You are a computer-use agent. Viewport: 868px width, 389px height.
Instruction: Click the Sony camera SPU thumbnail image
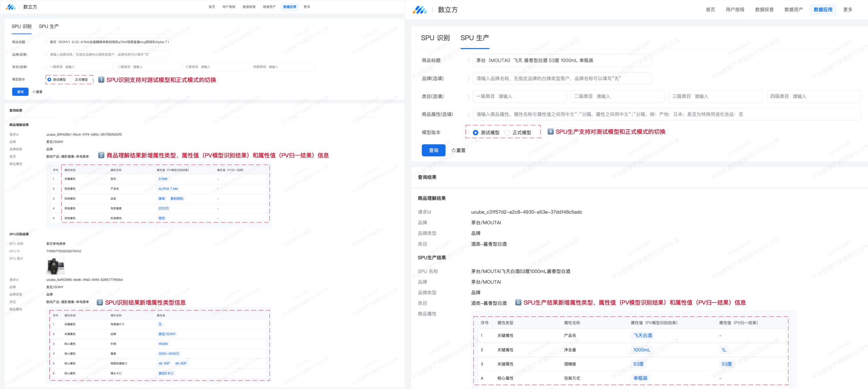click(x=55, y=266)
